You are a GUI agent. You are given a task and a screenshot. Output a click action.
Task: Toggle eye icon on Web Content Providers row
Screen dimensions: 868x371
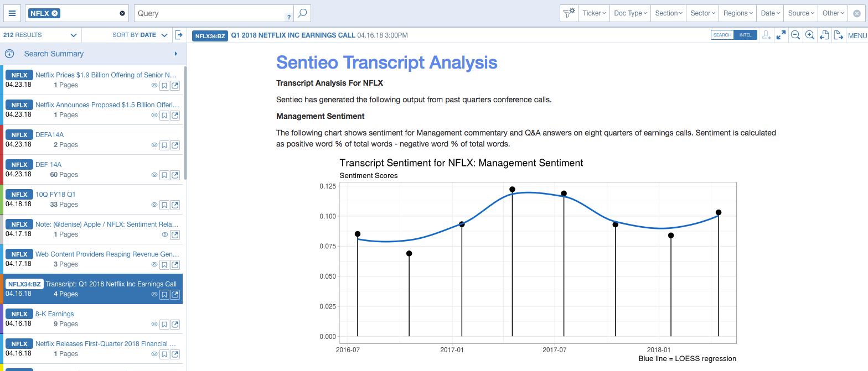pyautogui.click(x=154, y=264)
